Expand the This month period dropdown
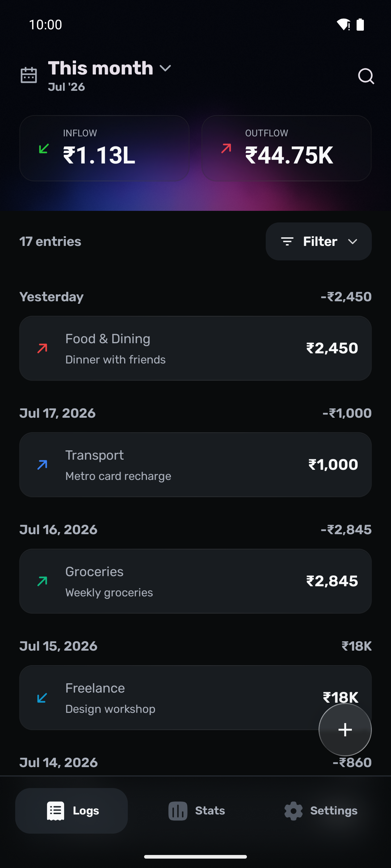 [x=110, y=68]
